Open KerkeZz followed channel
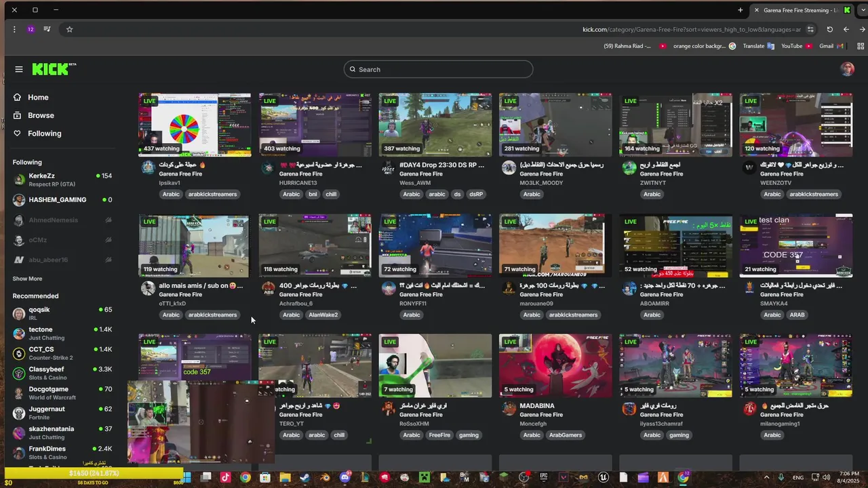The width and height of the screenshot is (868, 488). coord(62,180)
